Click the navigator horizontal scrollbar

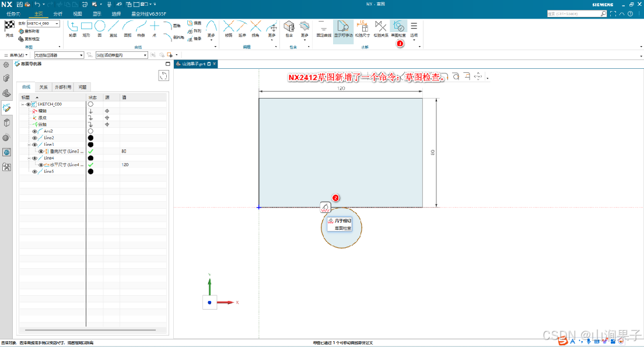point(90,330)
